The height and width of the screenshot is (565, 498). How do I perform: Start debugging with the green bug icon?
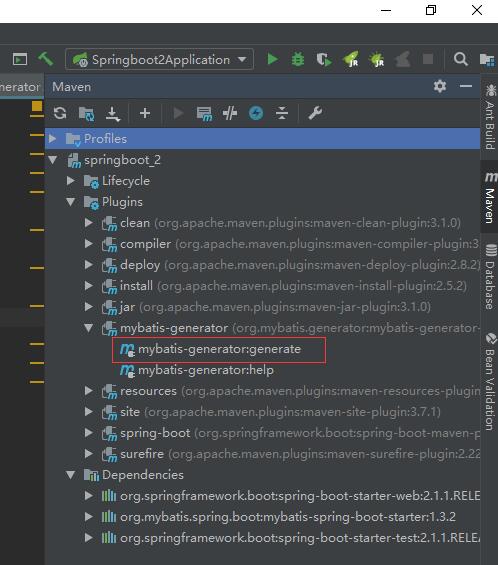[298, 59]
